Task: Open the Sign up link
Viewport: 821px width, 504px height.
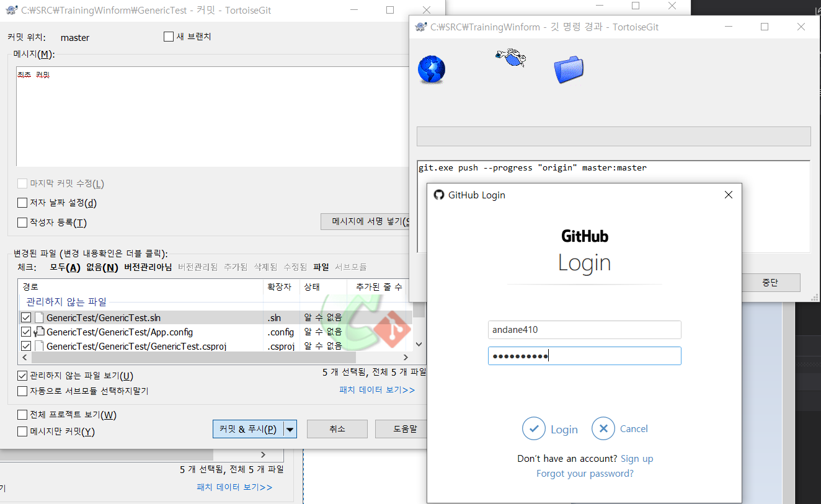Action: coord(637,459)
